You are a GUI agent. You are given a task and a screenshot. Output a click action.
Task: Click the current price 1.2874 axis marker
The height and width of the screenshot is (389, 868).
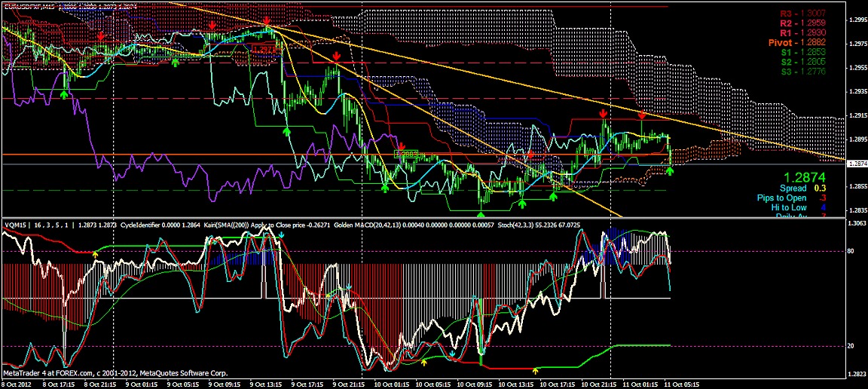tap(856, 164)
